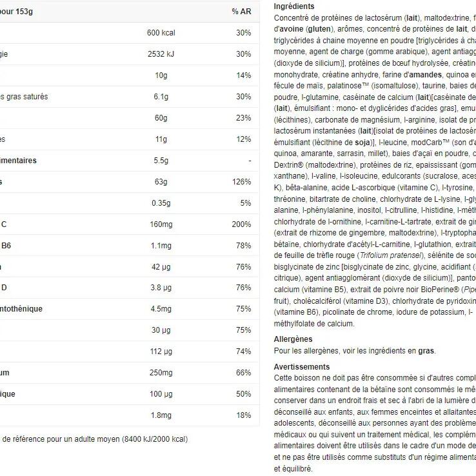Select the '160mg' vitamin C amount
The image size is (476, 476).
(161, 224)
